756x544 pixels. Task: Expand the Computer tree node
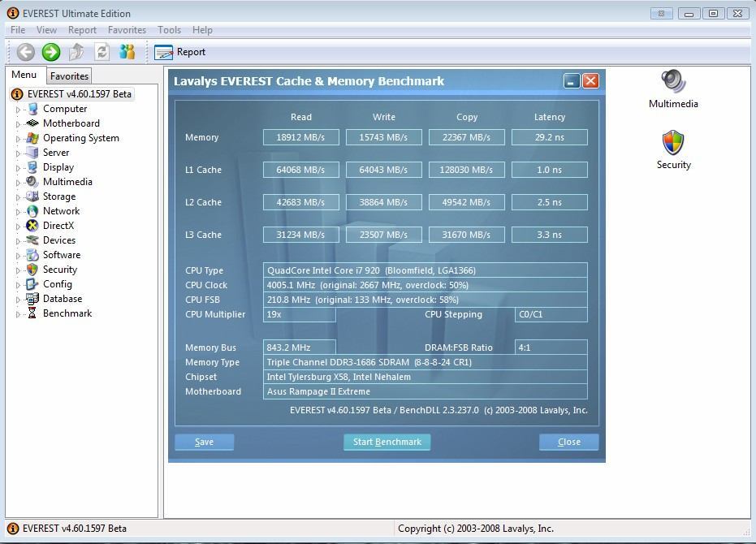point(18,110)
